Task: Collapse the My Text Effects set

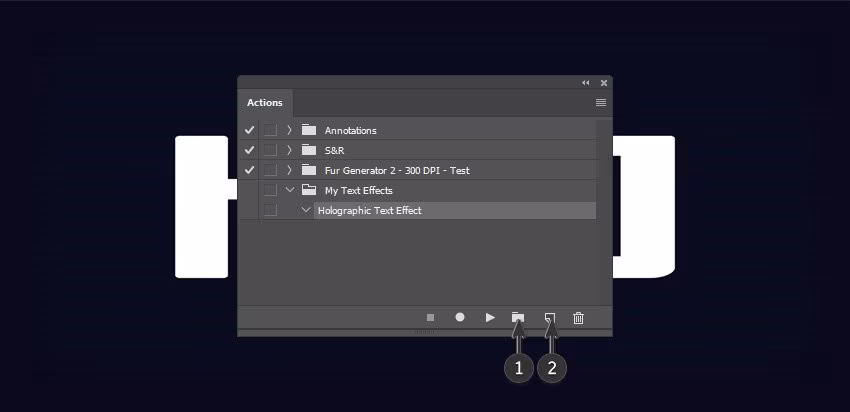Action: coord(290,190)
